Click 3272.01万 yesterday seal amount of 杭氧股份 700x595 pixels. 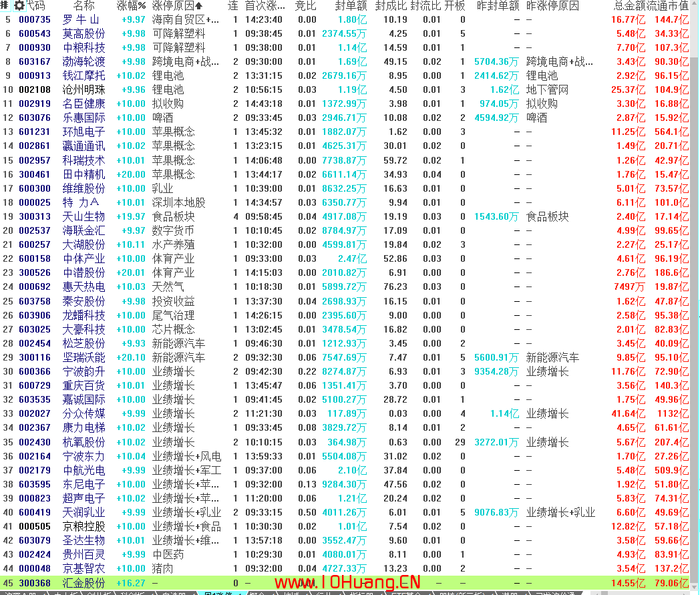(x=496, y=442)
